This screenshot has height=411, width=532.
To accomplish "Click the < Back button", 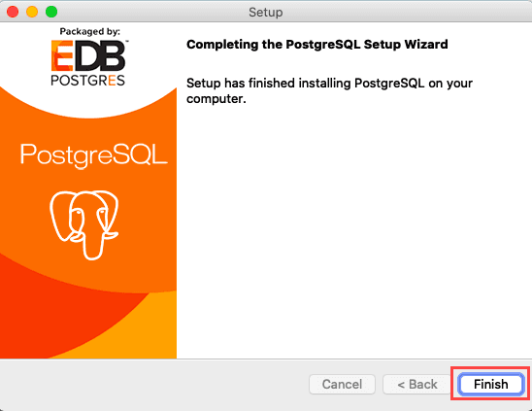I will [x=417, y=384].
